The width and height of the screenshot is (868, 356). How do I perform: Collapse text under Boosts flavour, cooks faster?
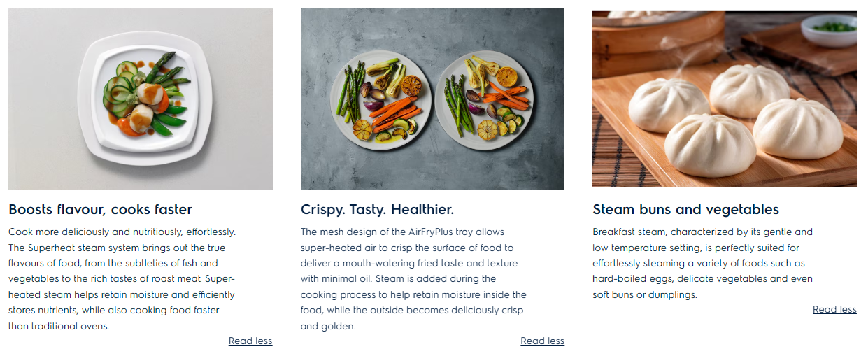[x=250, y=341]
